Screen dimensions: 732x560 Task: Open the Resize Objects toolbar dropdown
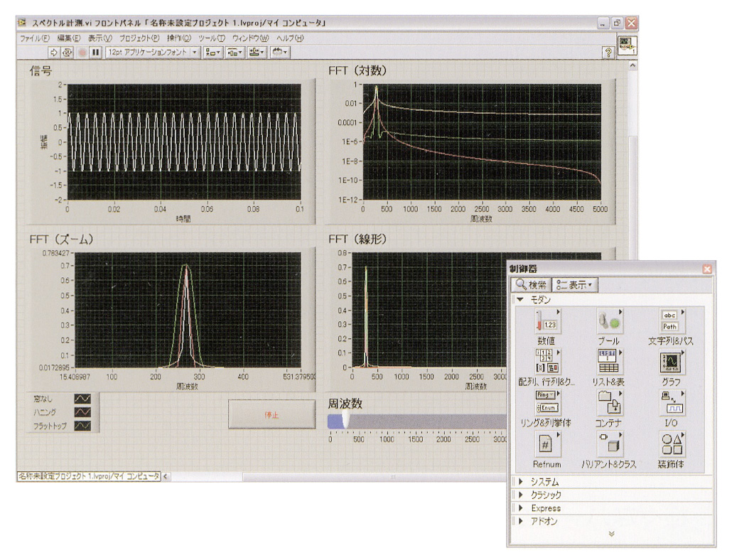[x=257, y=53]
